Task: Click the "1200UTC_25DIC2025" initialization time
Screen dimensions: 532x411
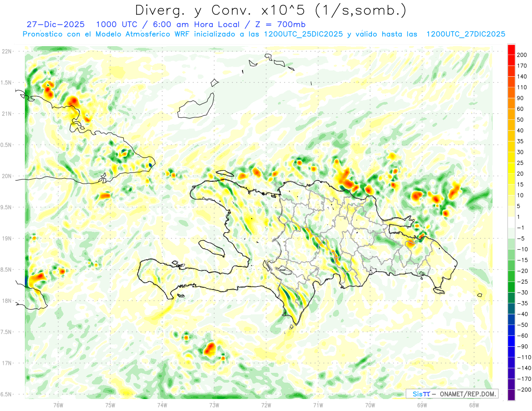Action: 303,34
